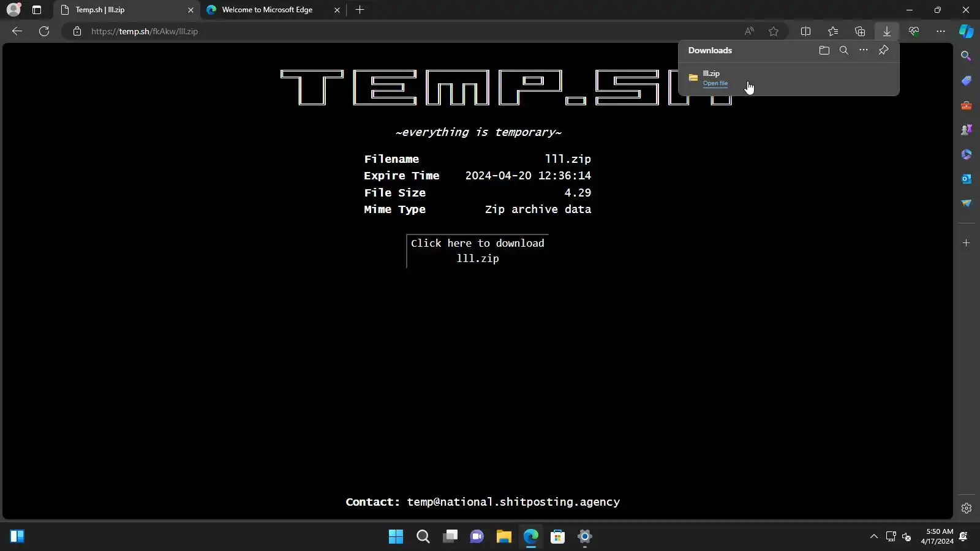This screenshot has height=551, width=980.
Task: Open Task View on taskbar
Action: point(450,537)
